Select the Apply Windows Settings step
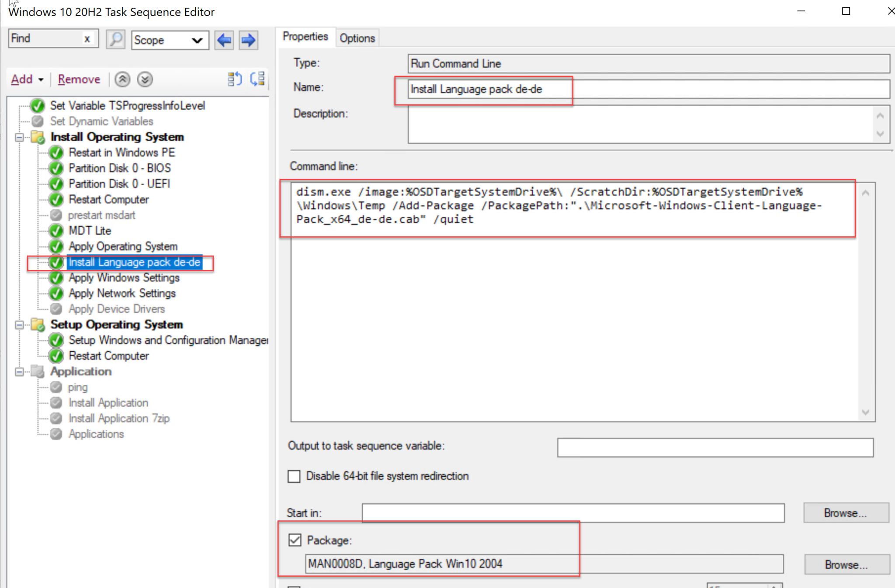Viewport: 895px width, 588px height. coord(124,278)
